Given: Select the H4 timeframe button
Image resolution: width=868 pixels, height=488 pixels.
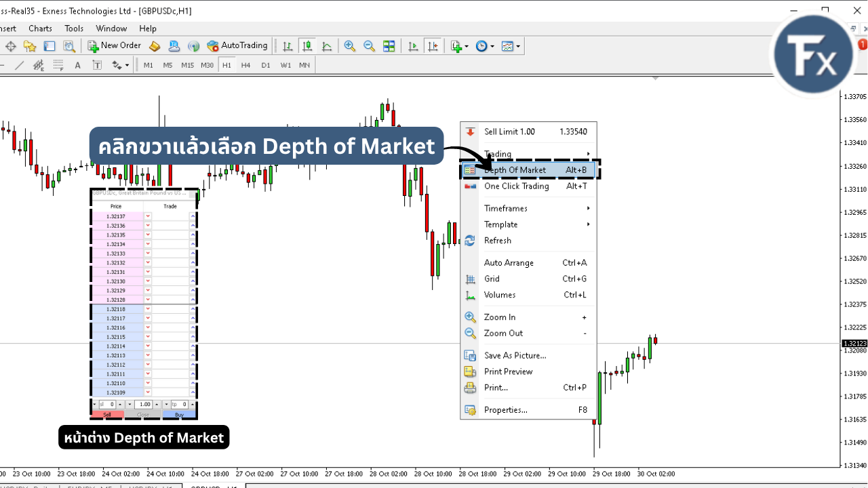Looking at the screenshot, I should [245, 65].
